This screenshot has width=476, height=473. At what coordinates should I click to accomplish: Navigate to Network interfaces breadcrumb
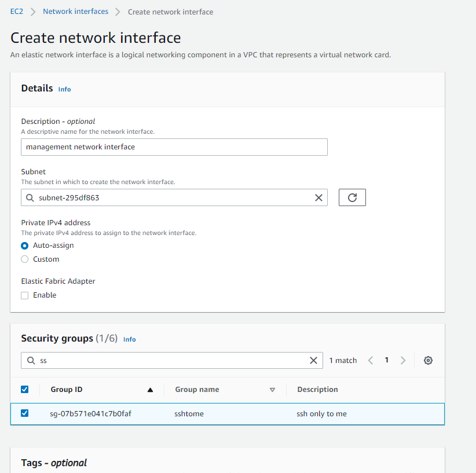(x=75, y=11)
